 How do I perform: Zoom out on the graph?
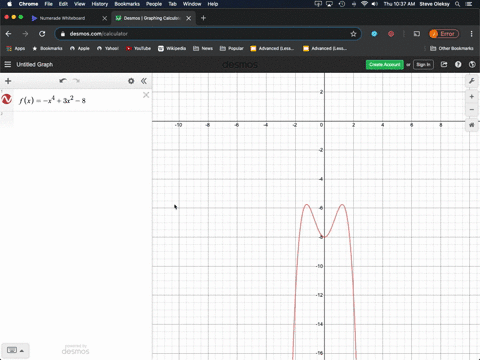click(x=472, y=110)
